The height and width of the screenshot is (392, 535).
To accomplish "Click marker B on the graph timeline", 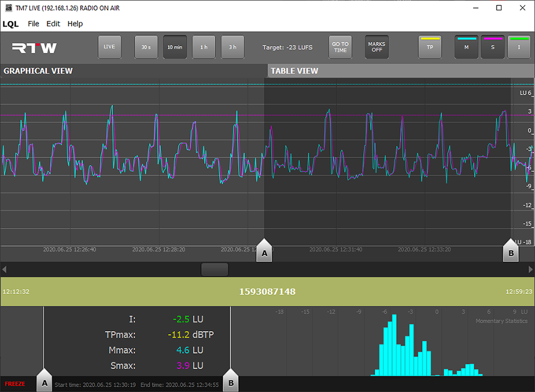I will tap(511, 250).
